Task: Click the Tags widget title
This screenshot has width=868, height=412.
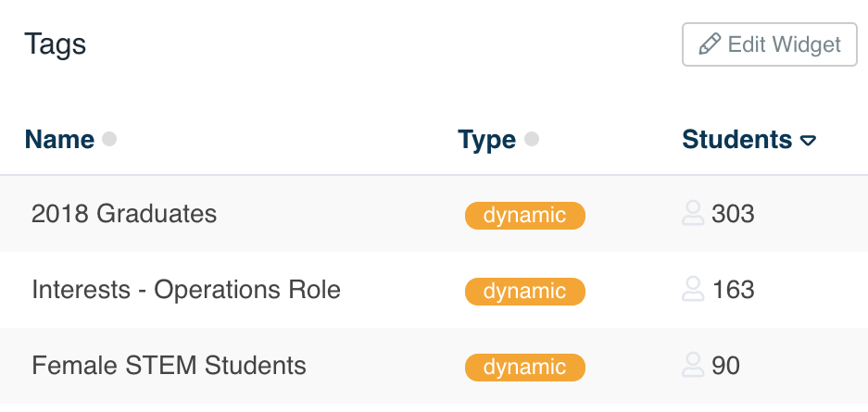Action: (x=56, y=44)
